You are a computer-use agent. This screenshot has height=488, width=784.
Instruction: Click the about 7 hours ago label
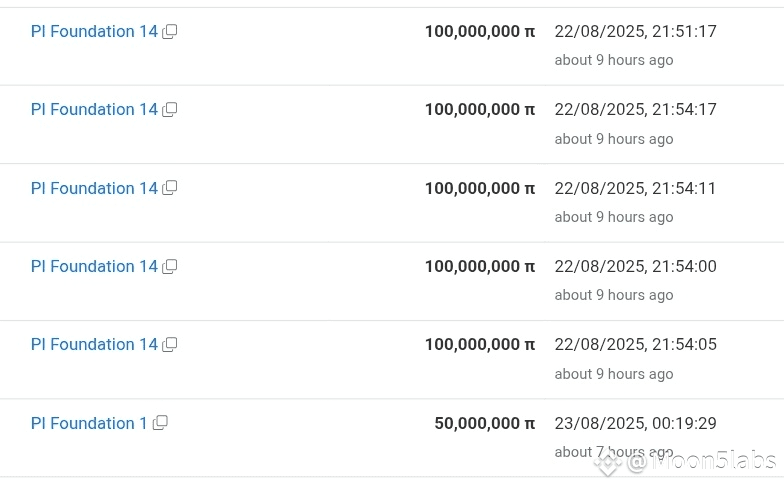(x=614, y=452)
